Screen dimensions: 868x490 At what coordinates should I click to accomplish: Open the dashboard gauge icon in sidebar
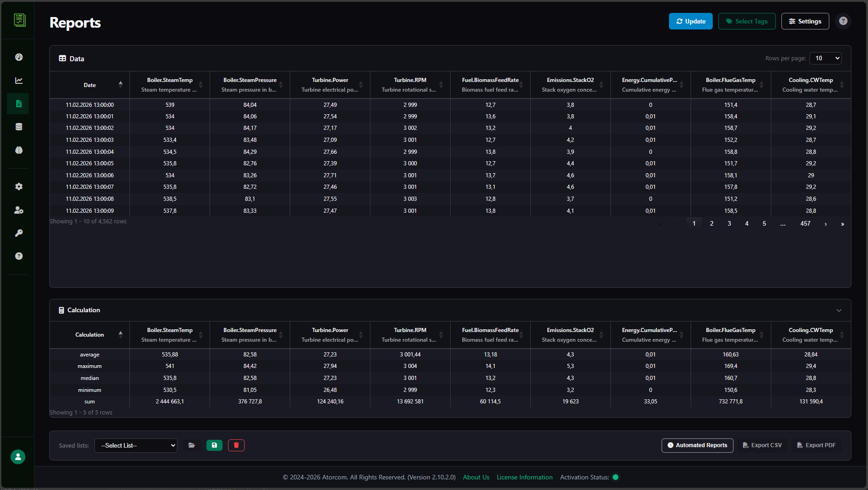coord(18,57)
